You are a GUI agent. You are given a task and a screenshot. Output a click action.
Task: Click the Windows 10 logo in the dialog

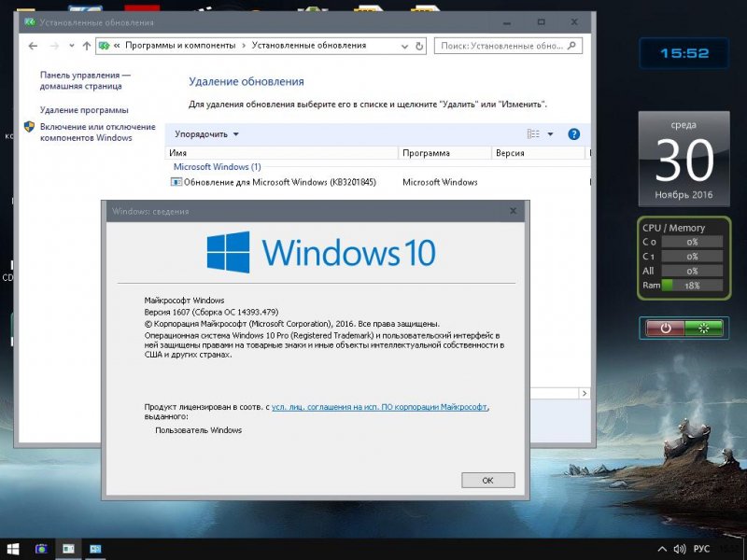[x=321, y=252]
